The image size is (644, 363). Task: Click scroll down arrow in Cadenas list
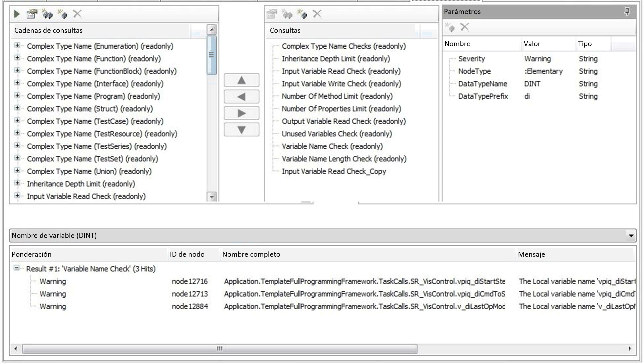(x=212, y=197)
